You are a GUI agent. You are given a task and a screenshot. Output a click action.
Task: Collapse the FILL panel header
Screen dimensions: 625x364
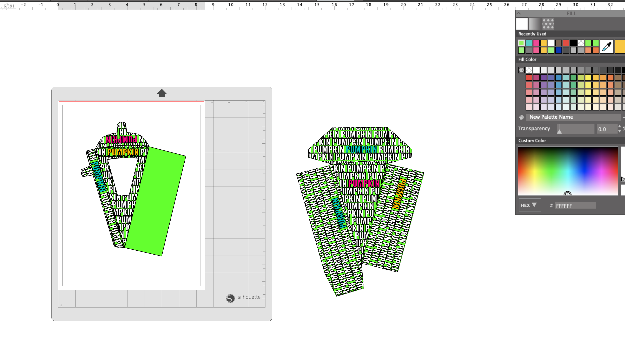pyautogui.click(x=519, y=14)
